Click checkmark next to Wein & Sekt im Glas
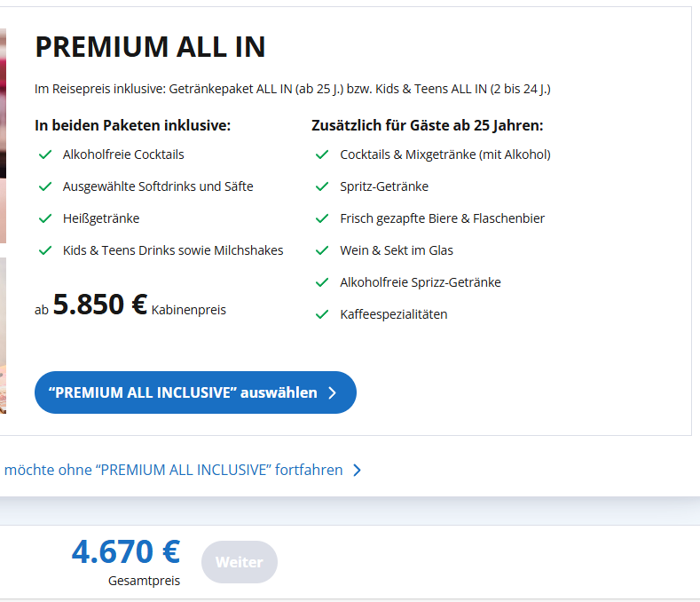This screenshot has width=700, height=602. pyautogui.click(x=322, y=250)
